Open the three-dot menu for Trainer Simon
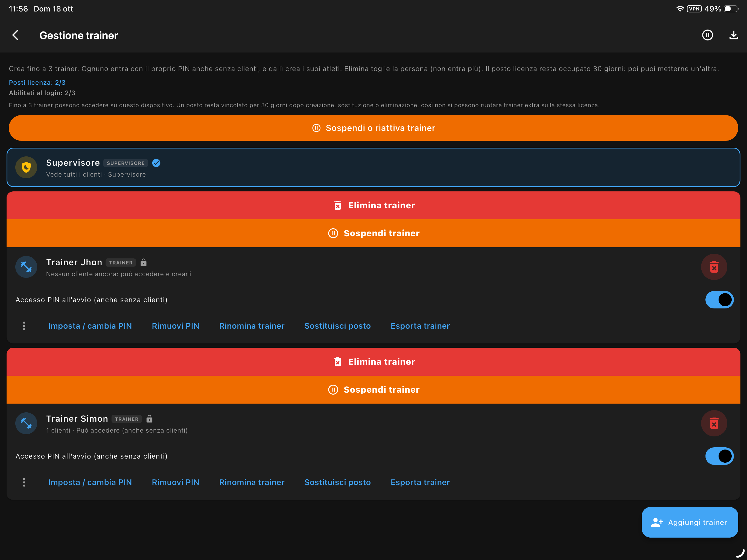 (24, 482)
